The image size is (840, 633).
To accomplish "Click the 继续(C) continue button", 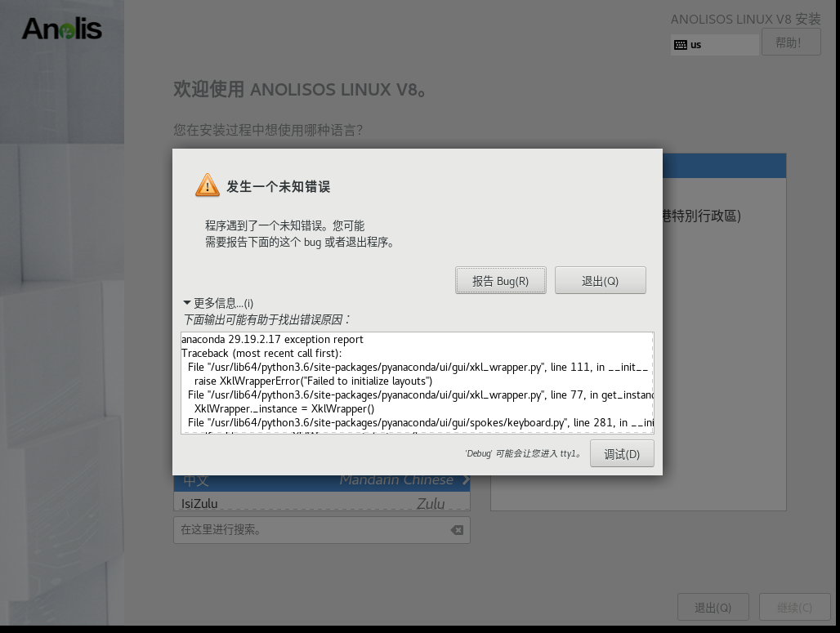I will (x=794, y=608).
